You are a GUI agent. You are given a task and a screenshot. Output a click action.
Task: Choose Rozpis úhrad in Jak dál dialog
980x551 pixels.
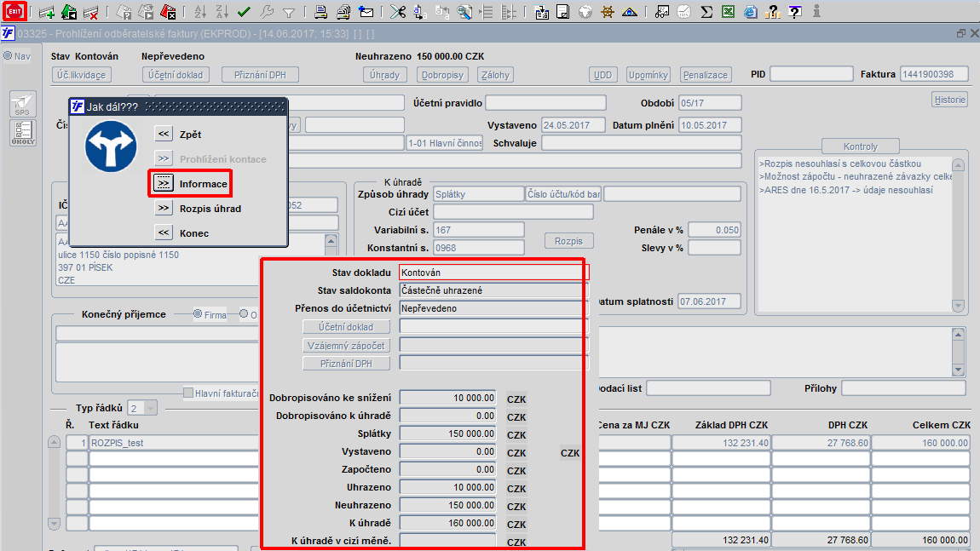pos(164,208)
